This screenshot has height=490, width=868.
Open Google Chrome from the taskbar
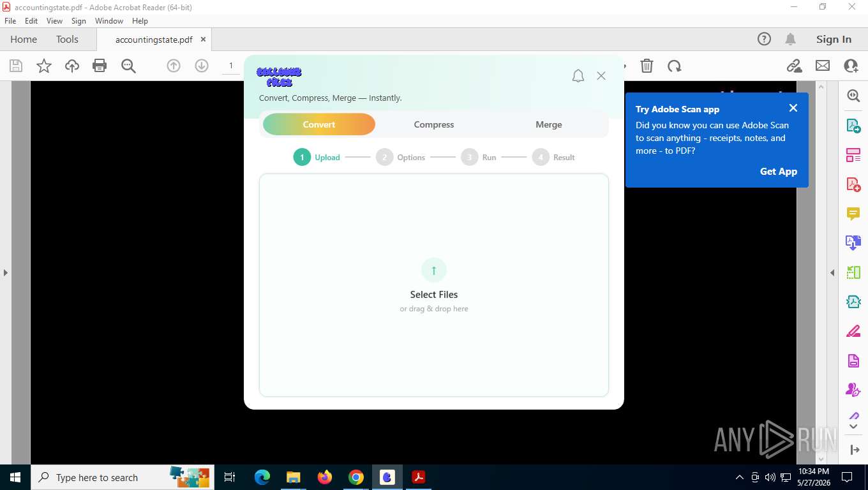[356, 477]
